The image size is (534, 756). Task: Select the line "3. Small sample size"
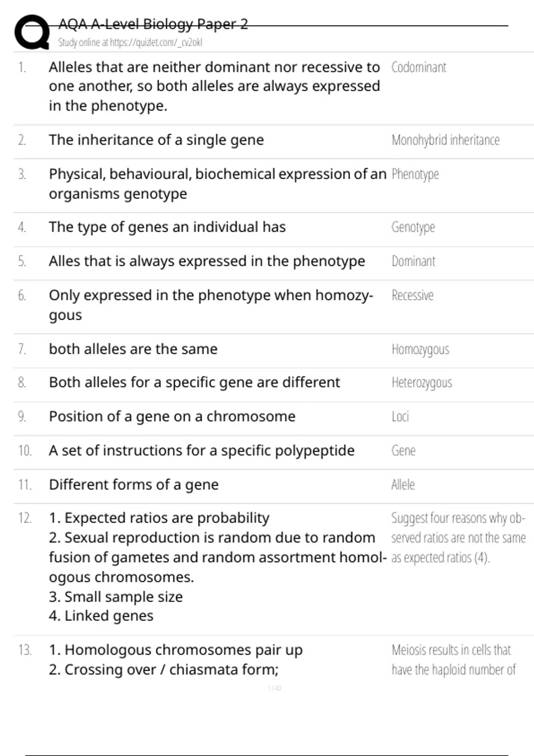116,597
